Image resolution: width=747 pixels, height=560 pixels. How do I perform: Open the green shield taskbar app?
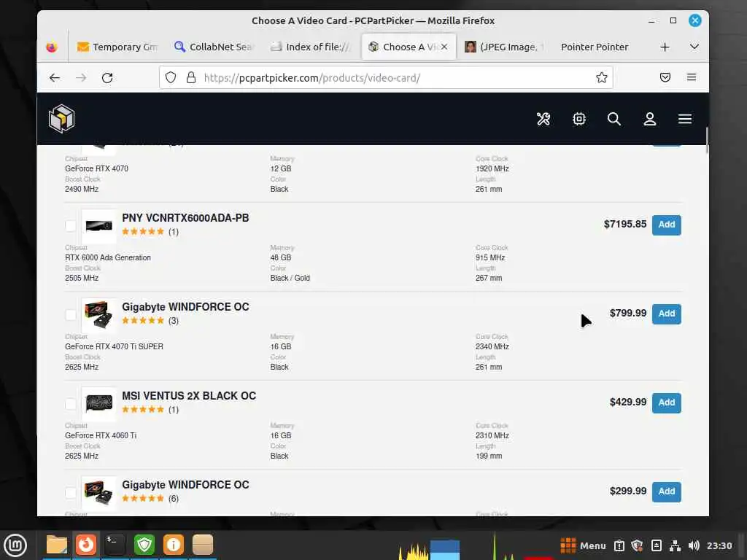click(x=144, y=545)
